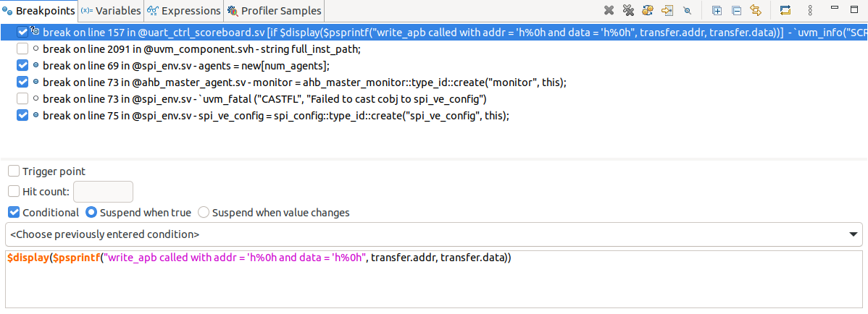Screen dimensions: 868x314
Task: Maximize the Breakpoints panel
Action: point(854,9)
